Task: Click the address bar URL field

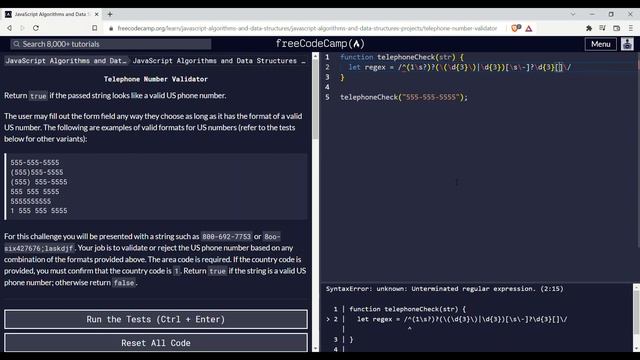Action: (307, 28)
